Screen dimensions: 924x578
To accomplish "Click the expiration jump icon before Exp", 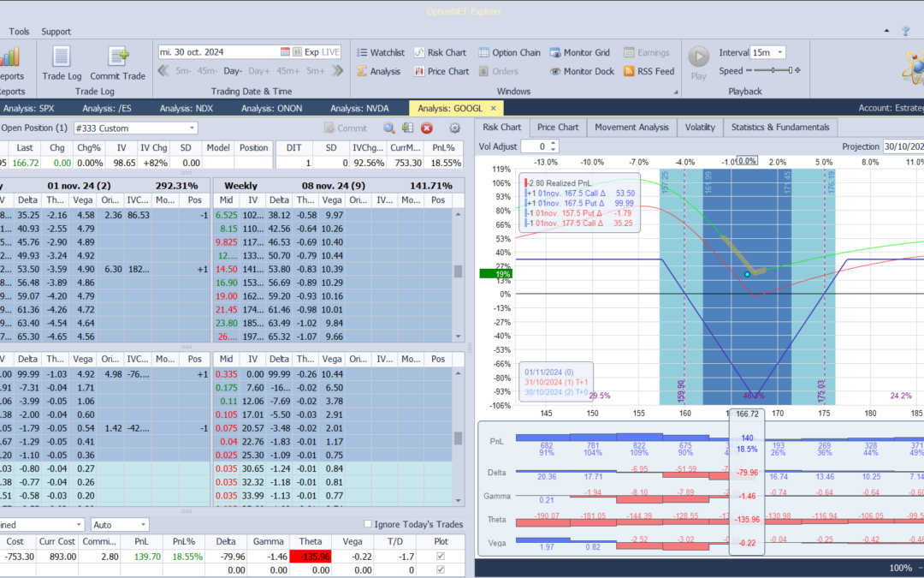I will (x=297, y=52).
